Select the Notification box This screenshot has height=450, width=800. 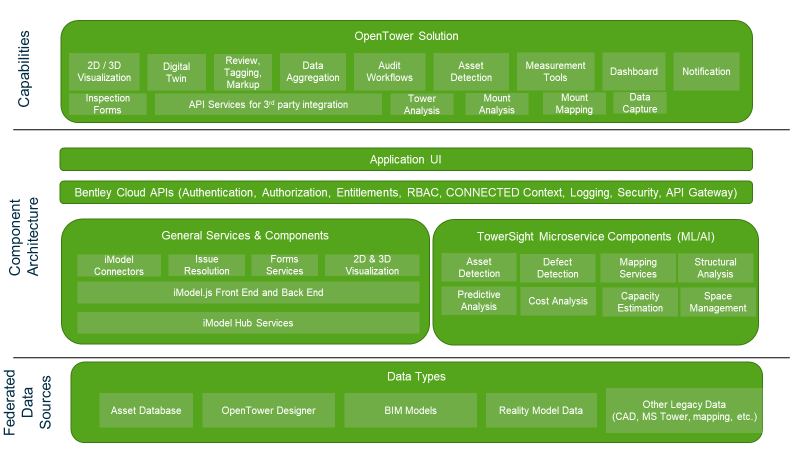[706, 71]
